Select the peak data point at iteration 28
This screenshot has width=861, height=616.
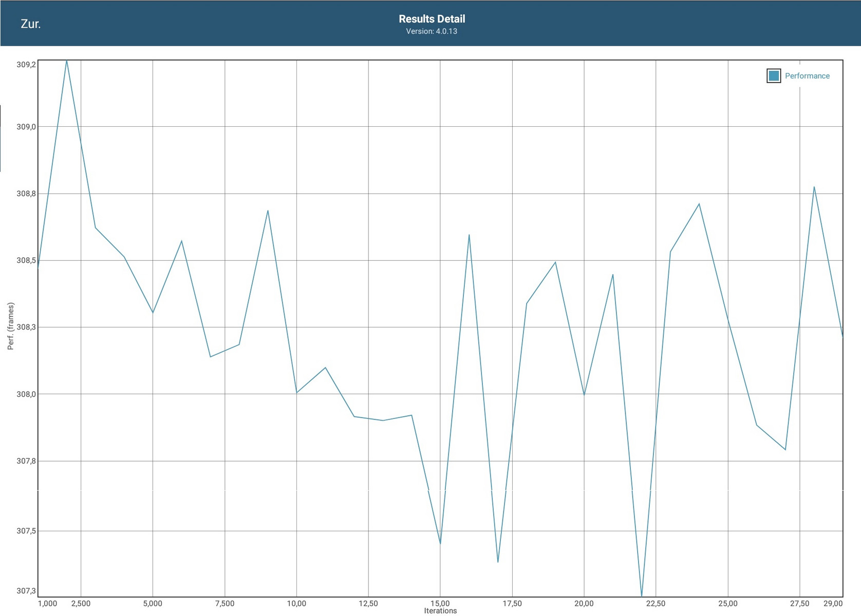point(814,187)
